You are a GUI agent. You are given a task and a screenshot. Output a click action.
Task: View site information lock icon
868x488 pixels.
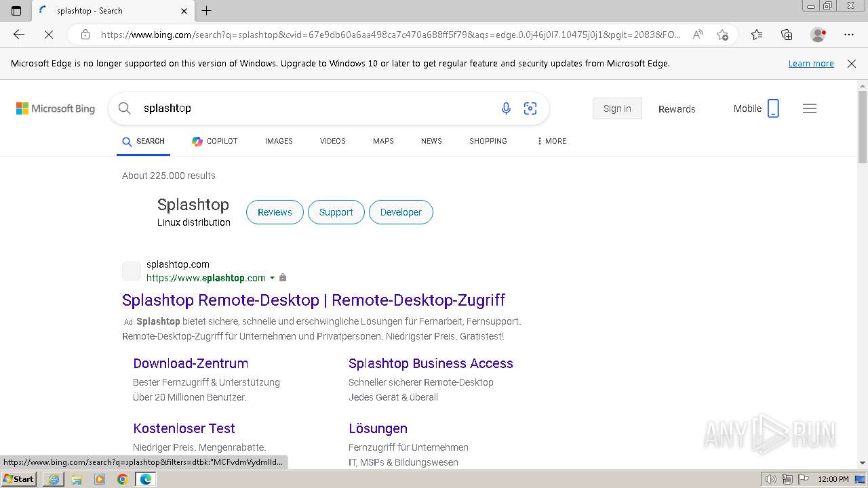click(x=85, y=35)
